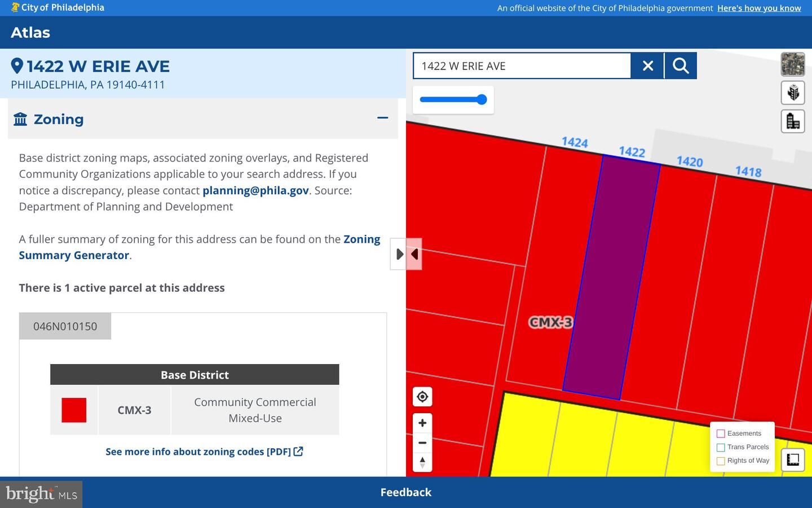The width and height of the screenshot is (812, 508).
Task: Click the 1422 parcel label on map
Action: tap(632, 151)
